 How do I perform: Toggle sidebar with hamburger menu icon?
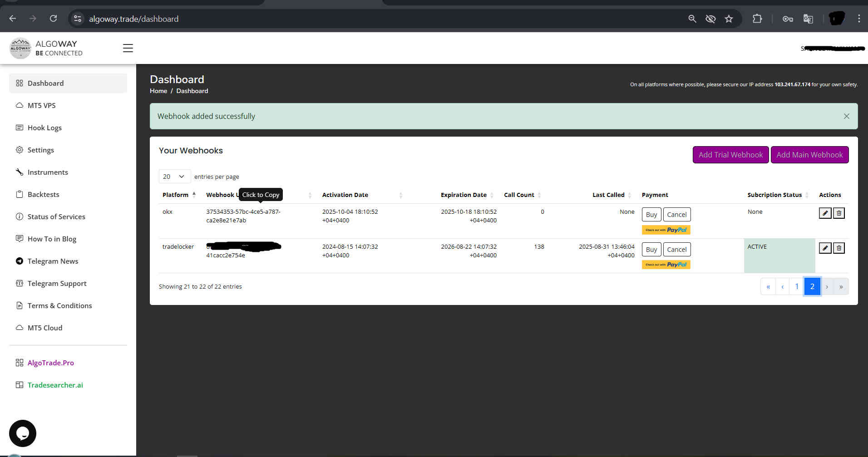(x=128, y=48)
